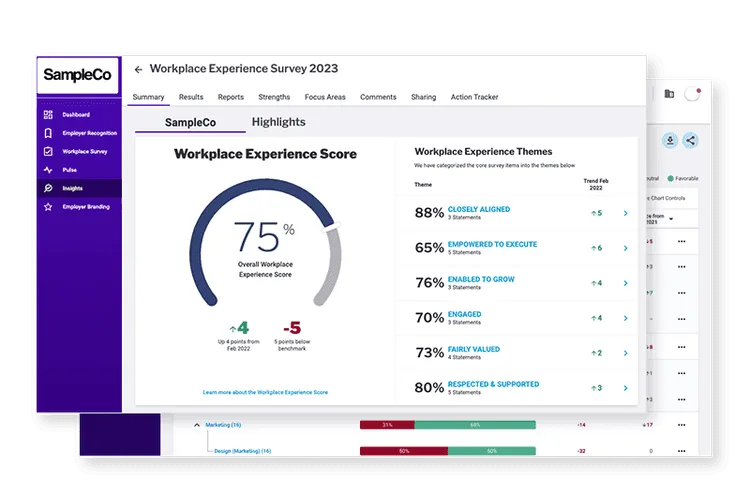Click the Employer Recognition bookmark icon
The height and width of the screenshot is (497, 750).
coord(48,133)
